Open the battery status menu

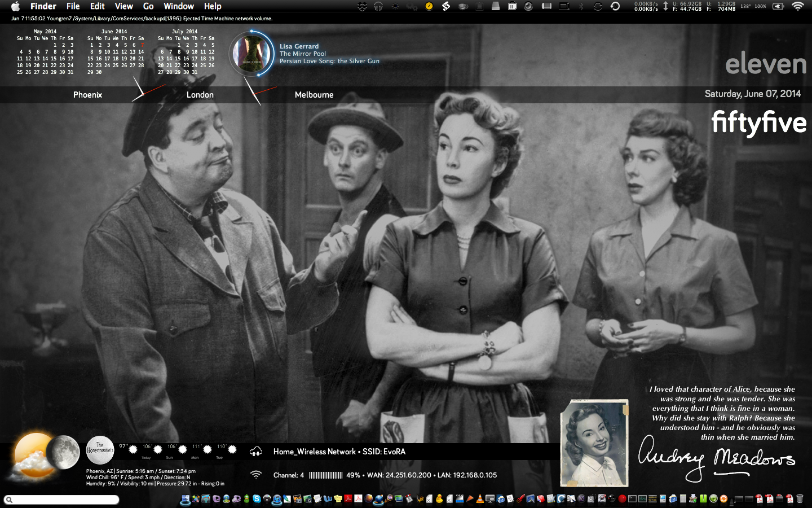coord(778,6)
